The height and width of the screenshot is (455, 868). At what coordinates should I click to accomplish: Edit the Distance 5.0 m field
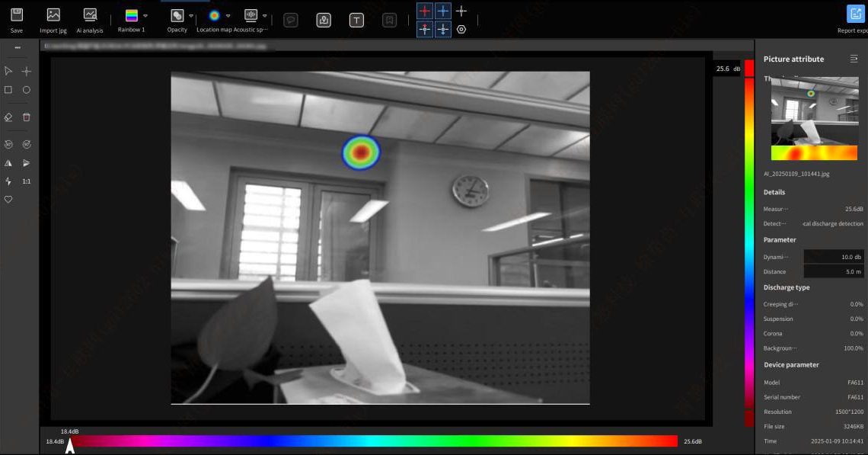834,271
